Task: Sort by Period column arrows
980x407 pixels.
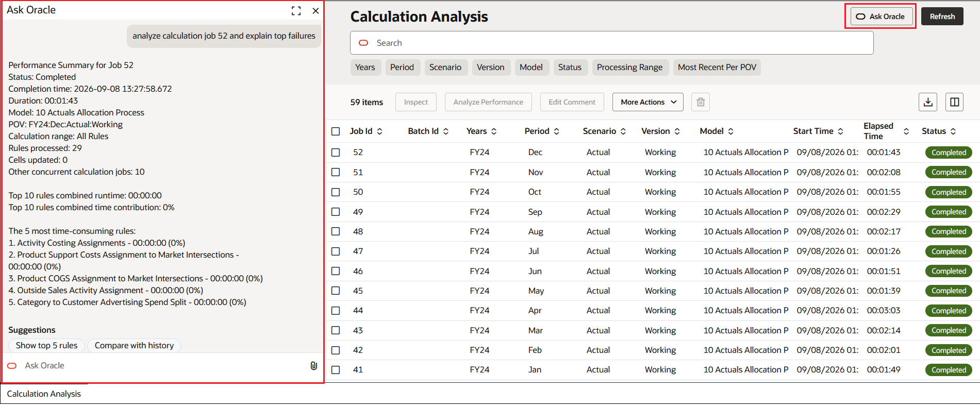Action: pyautogui.click(x=557, y=131)
